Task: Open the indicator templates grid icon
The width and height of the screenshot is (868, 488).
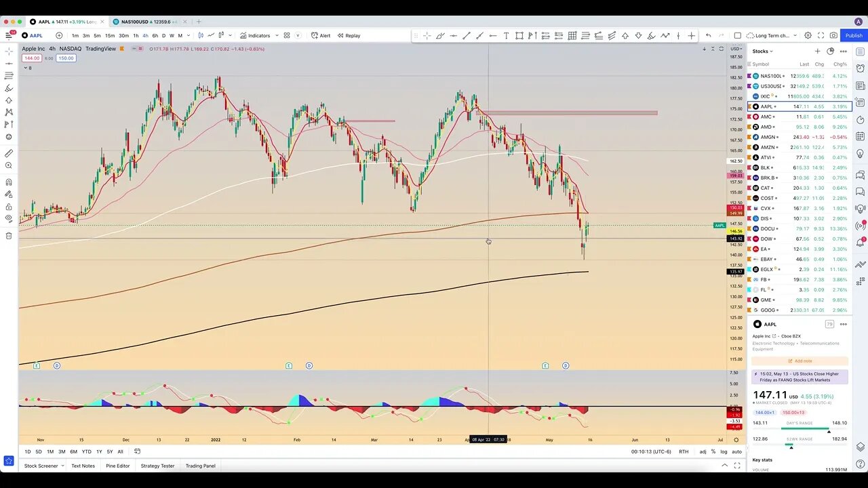Action: 287,35
